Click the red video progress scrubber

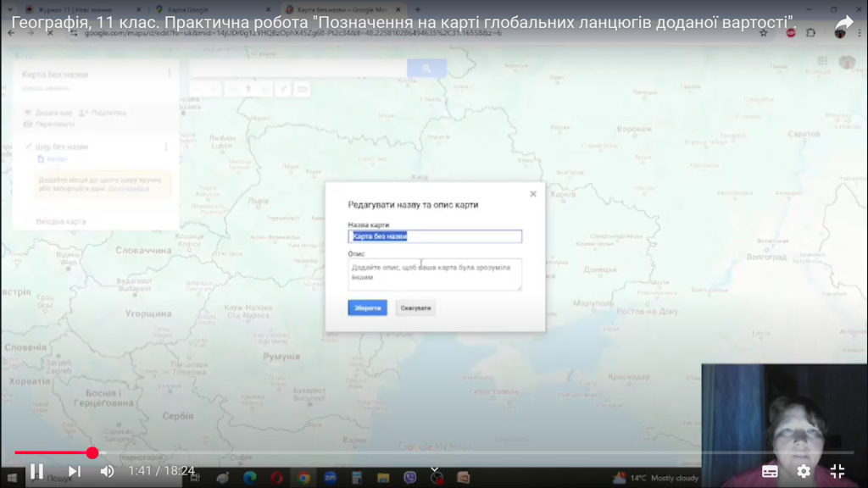[x=92, y=453]
